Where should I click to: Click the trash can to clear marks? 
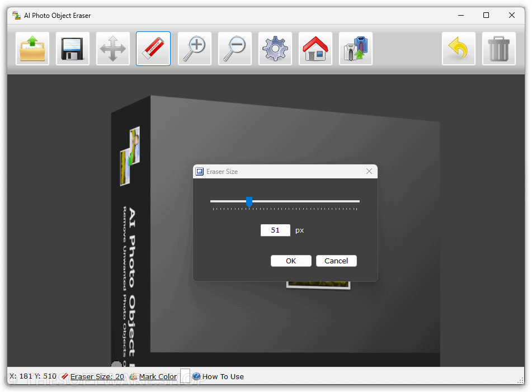point(499,49)
